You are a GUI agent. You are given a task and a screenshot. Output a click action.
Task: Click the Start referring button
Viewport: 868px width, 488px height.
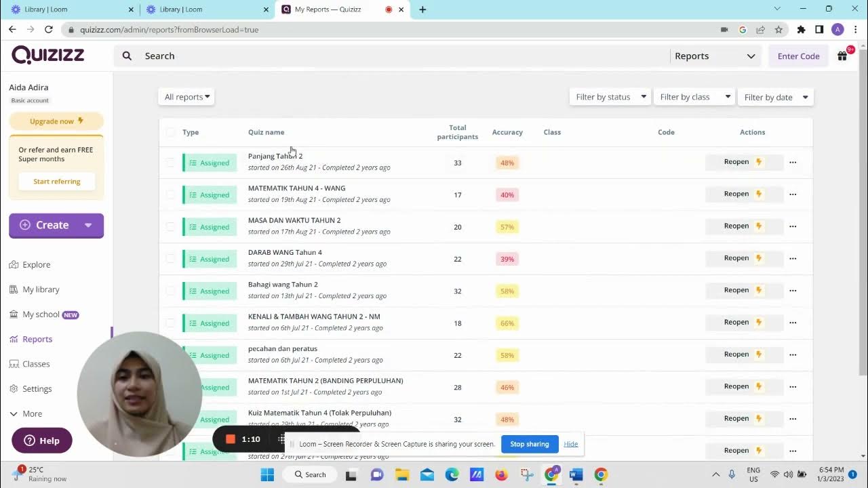tap(57, 182)
